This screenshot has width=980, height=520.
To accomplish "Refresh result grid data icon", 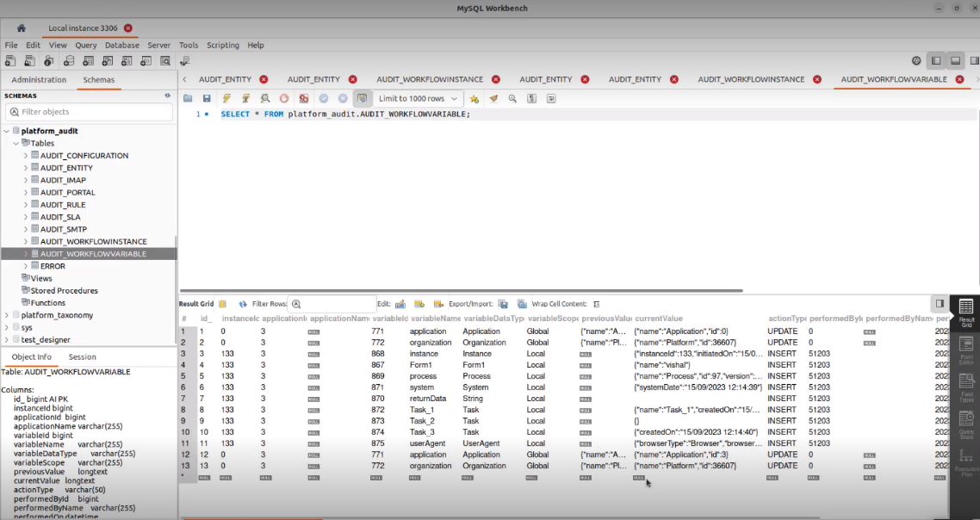I will point(243,305).
